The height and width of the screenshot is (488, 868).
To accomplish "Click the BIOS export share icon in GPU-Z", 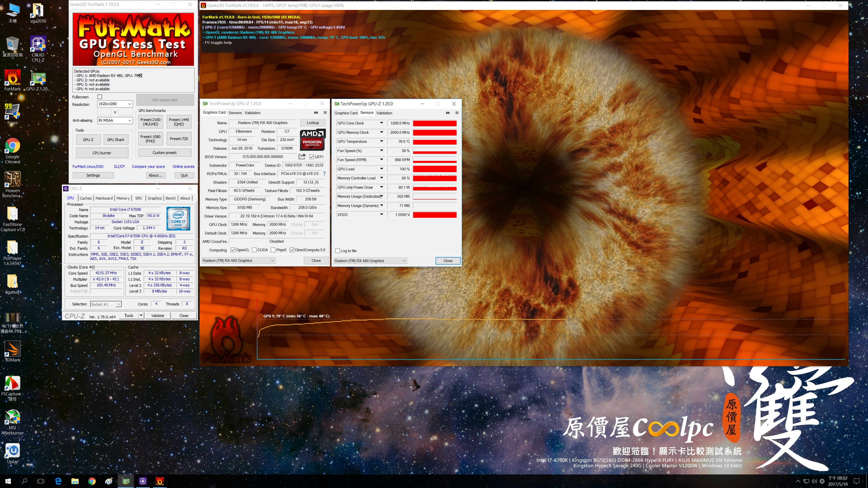I will pyautogui.click(x=302, y=157).
